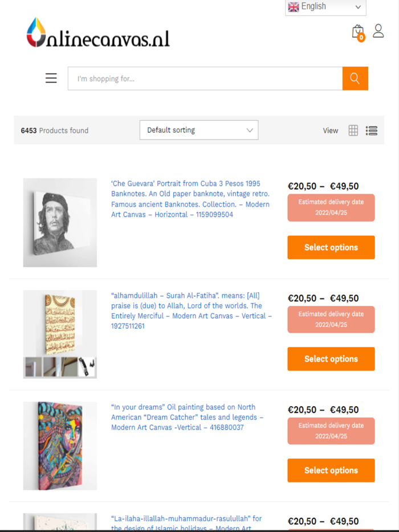Toggle grid view as active display
Screen dimensions: 399x532
(353, 130)
